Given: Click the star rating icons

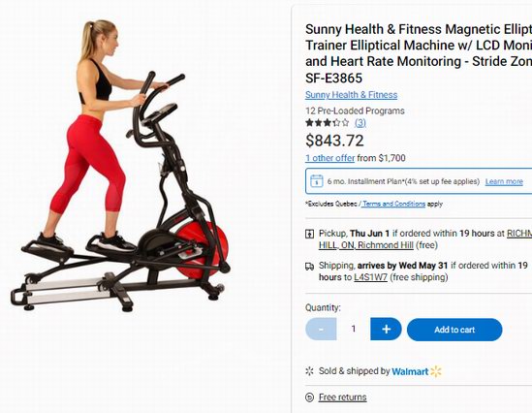Looking at the screenshot, I should pyautogui.click(x=328, y=122).
